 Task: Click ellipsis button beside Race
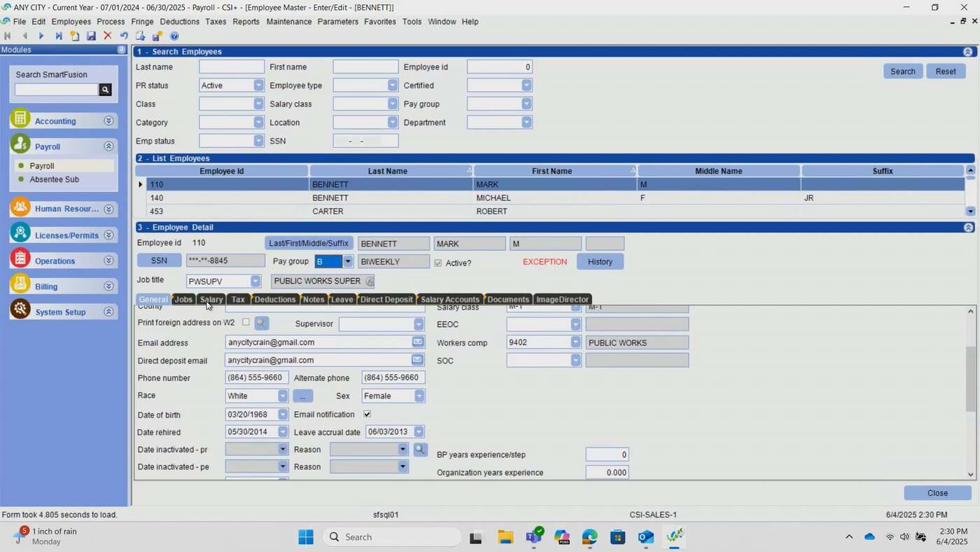[302, 396]
